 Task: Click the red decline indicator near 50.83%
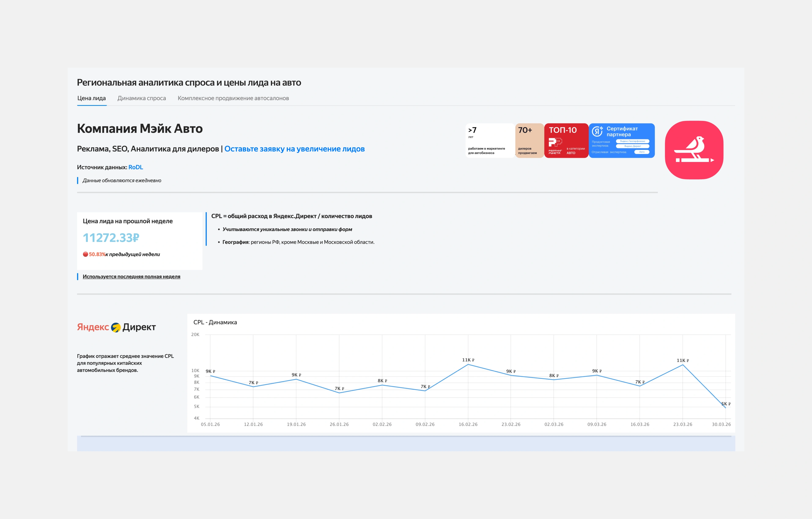click(x=85, y=254)
